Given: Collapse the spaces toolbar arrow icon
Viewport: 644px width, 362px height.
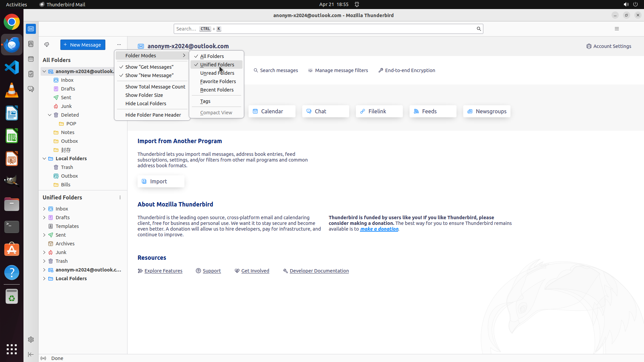Looking at the screenshot, I should (x=31, y=354).
